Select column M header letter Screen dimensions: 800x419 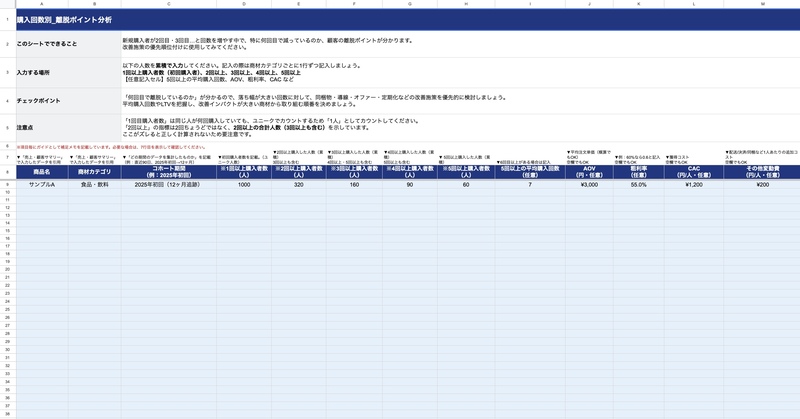coord(763,4)
